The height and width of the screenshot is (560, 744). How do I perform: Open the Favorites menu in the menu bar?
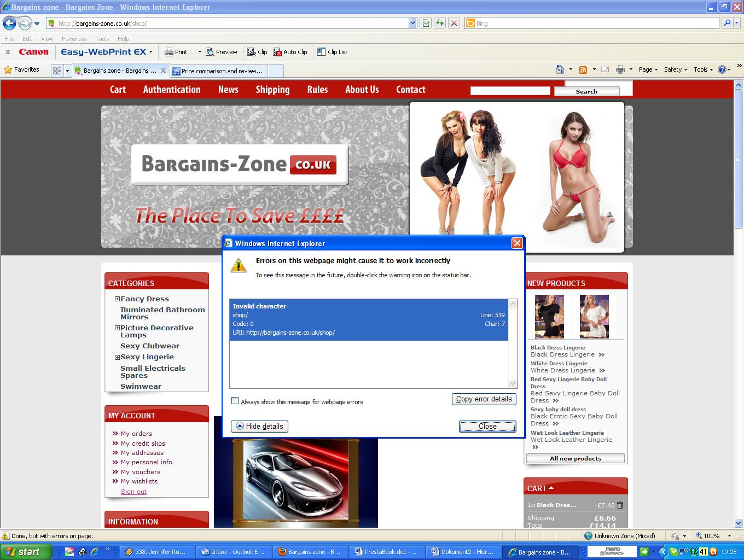pos(74,39)
